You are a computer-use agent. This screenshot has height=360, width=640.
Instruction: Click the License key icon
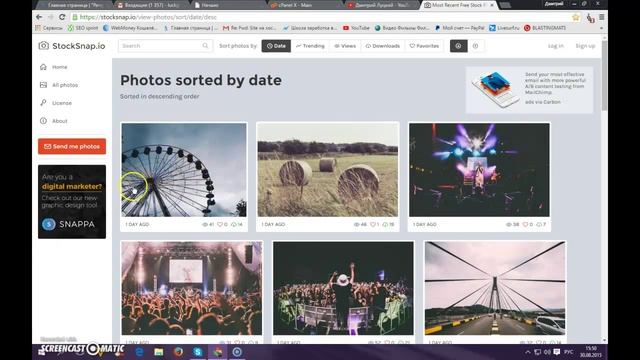coord(43,102)
